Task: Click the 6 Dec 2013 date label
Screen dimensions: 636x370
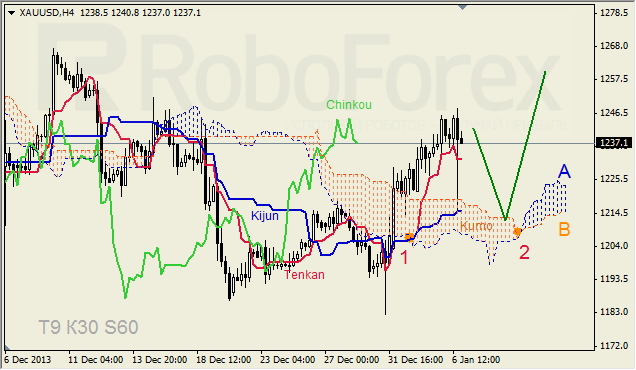Action: 28,360
